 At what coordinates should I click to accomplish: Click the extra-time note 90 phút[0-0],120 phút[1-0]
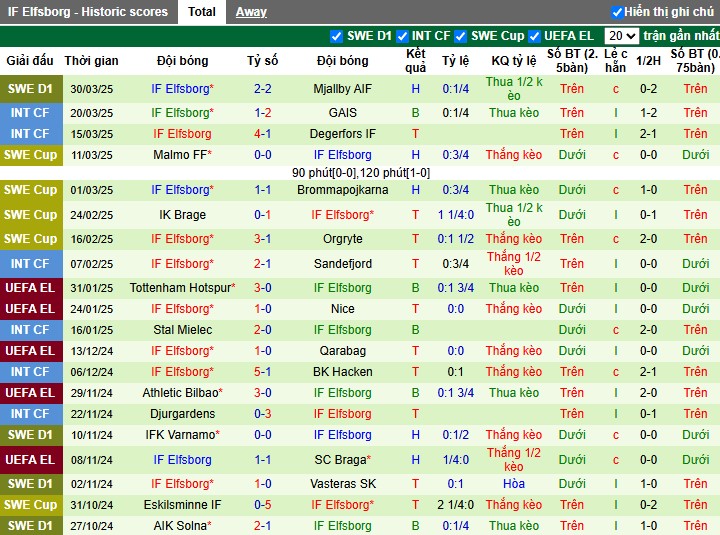tap(361, 173)
